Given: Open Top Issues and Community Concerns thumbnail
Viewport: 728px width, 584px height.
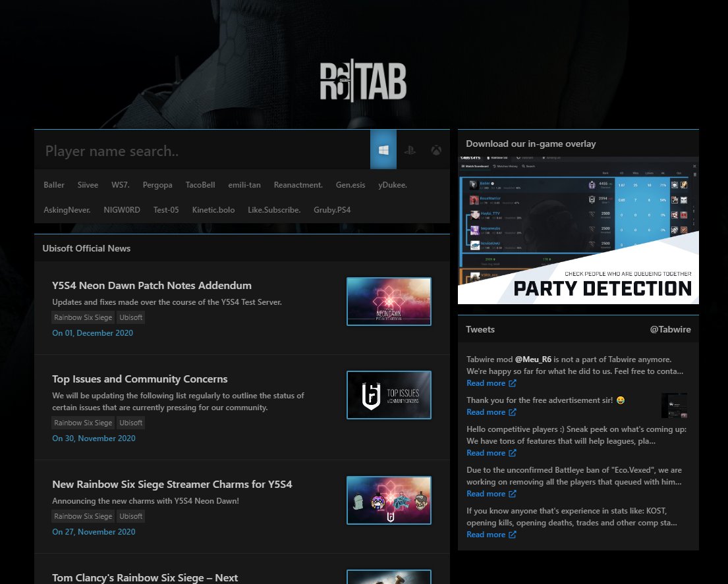Looking at the screenshot, I should (389, 395).
